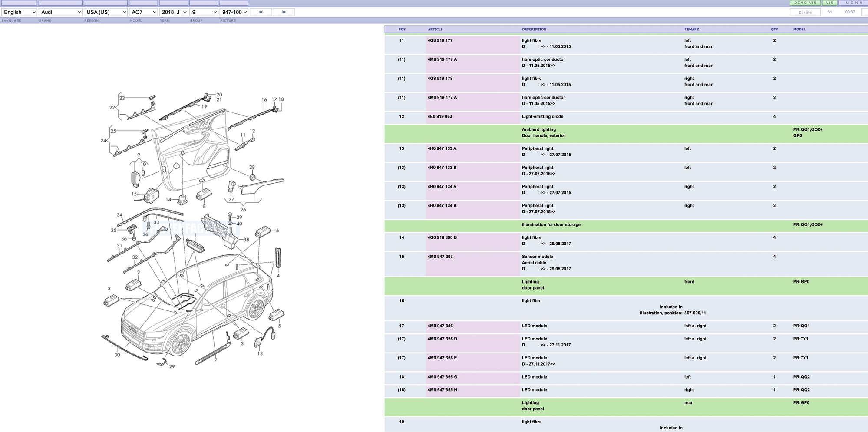Click callout number 7 on the diagram
Viewport: 868px width, 432px height.
coord(216,360)
